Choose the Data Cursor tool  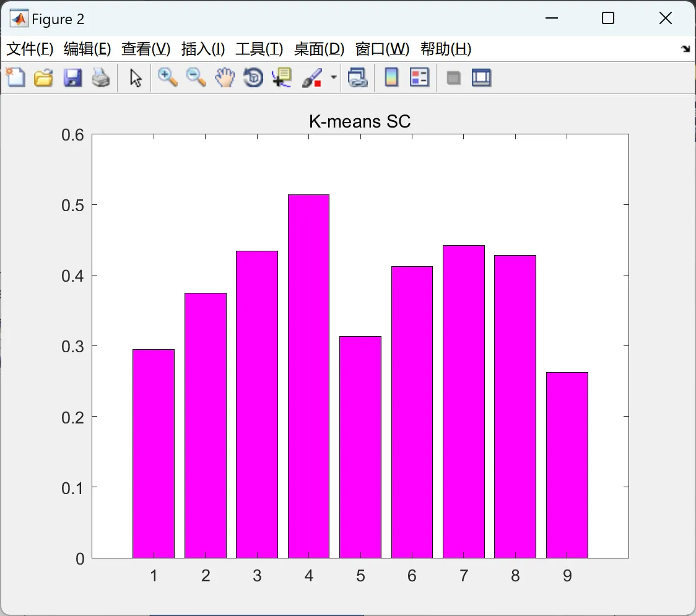point(282,77)
